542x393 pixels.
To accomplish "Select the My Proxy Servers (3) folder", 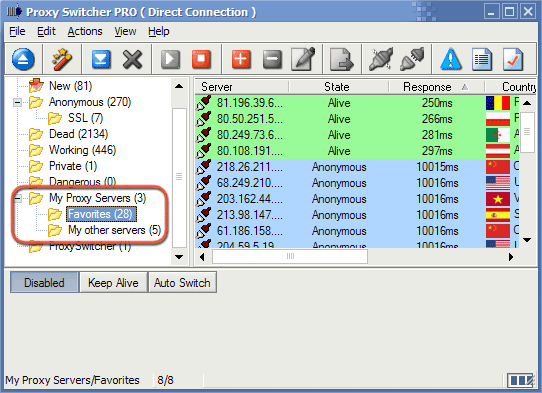I will tap(97, 198).
